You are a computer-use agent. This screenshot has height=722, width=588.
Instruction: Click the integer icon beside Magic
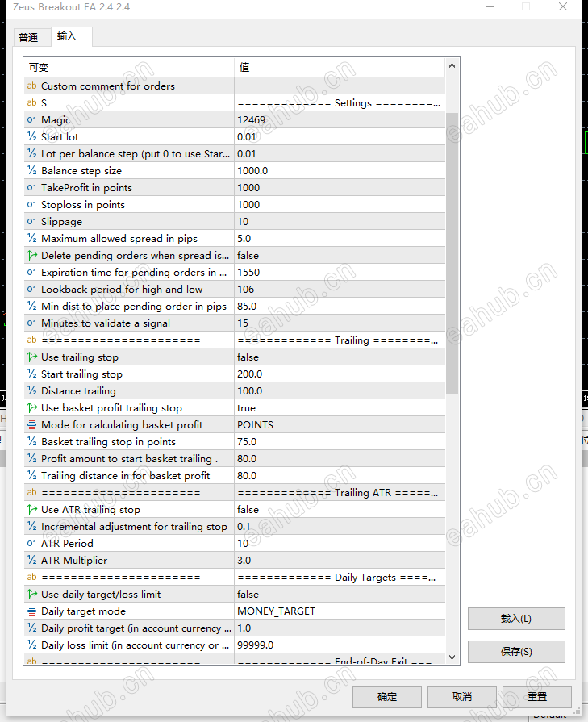pyautogui.click(x=31, y=119)
